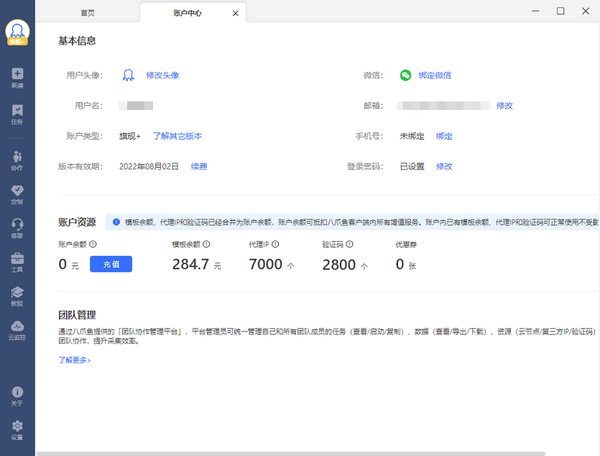This screenshot has height=456, width=600.
Task: Click 了解其它版本 link
Action: (x=177, y=136)
